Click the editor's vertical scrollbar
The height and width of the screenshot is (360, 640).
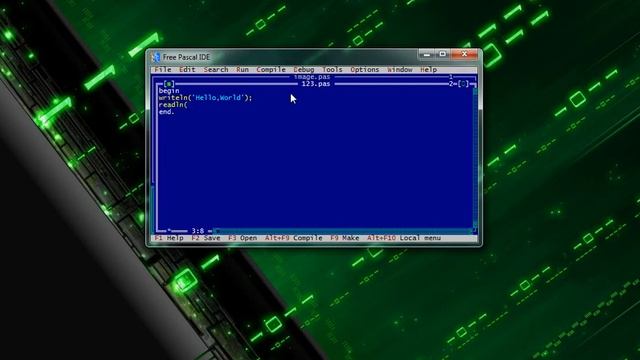pyautogui.click(x=475, y=157)
